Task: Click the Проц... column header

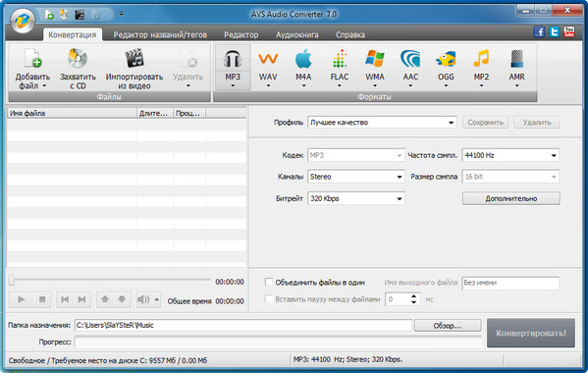Action: (x=189, y=113)
